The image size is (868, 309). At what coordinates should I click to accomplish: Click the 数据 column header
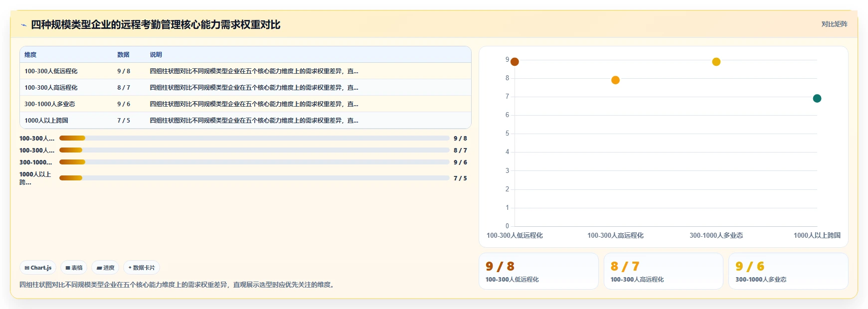[x=123, y=55]
